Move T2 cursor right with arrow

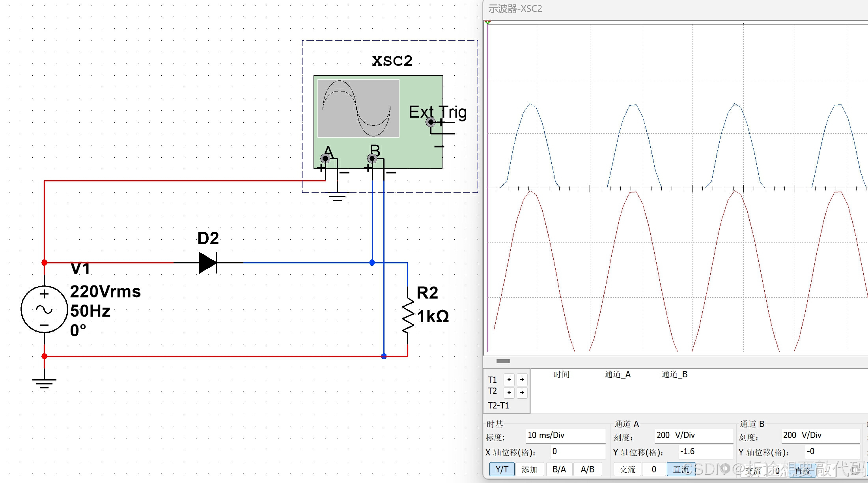click(522, 392)
